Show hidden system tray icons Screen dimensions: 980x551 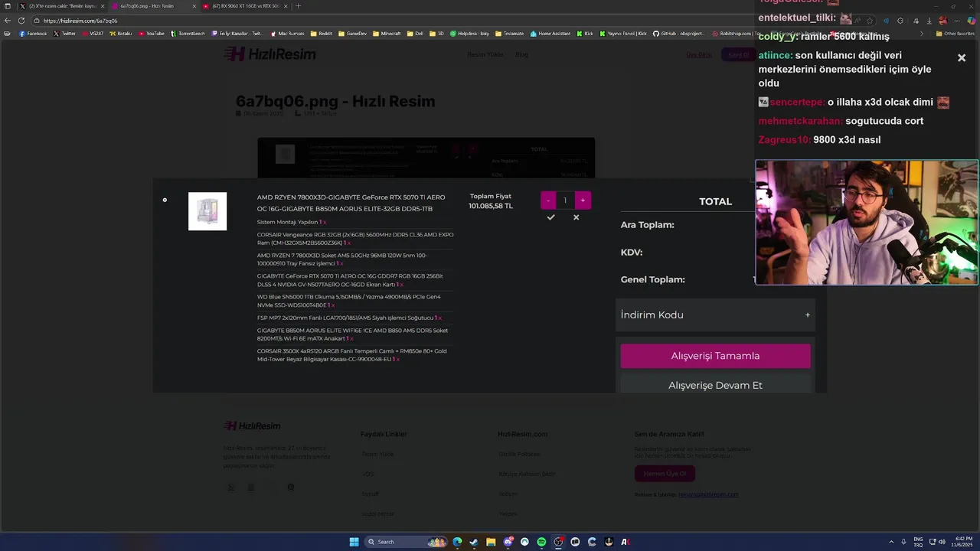click(890, 542)
